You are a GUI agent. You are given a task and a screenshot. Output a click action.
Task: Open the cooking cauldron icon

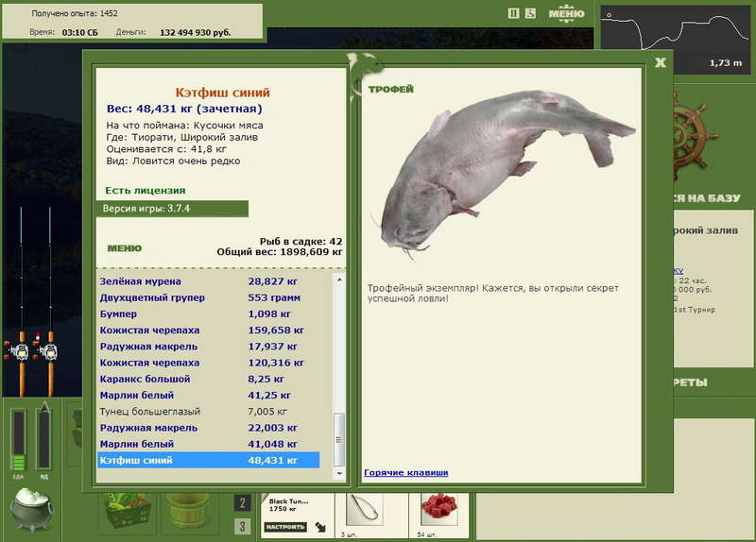[32, 510]
